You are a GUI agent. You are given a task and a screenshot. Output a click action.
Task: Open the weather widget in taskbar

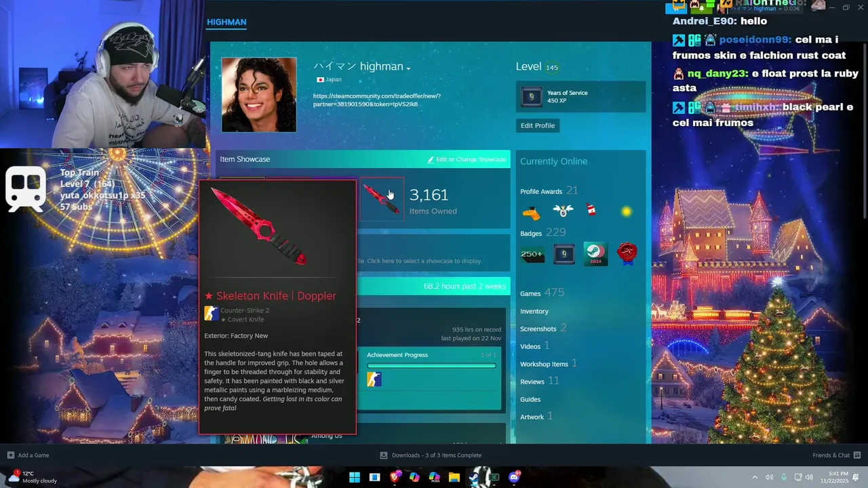33,477
